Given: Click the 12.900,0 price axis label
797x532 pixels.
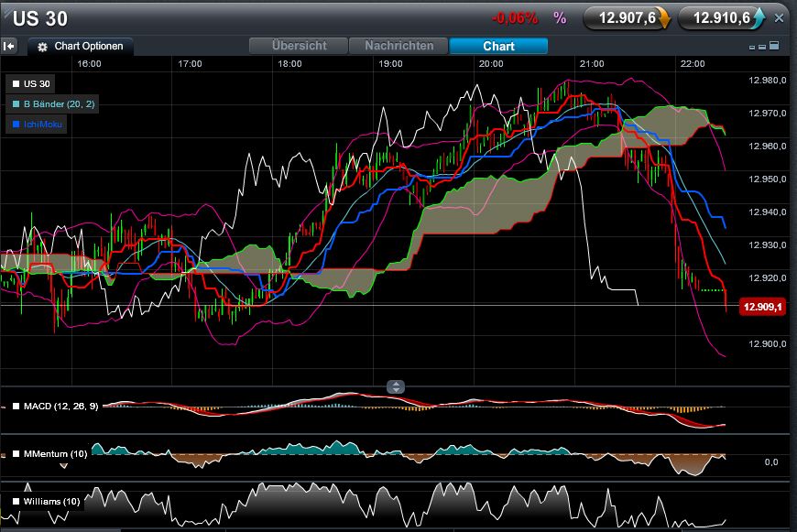Looking at the screenshot, I should [x=767, y=344].
